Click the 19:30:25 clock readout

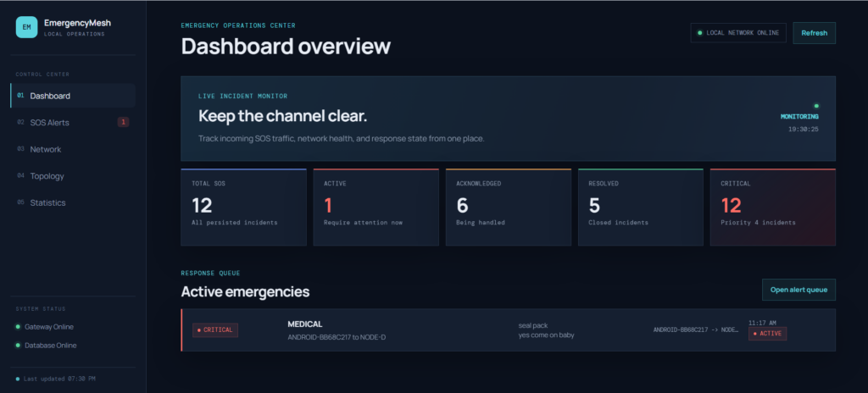pyautogui.click(x=804, y=130)
